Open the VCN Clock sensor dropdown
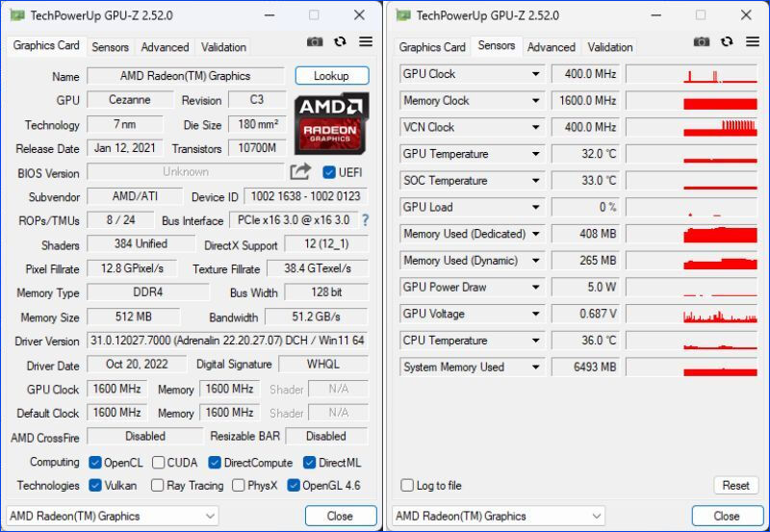Screen dimensions: 770x532 [536, 127]
